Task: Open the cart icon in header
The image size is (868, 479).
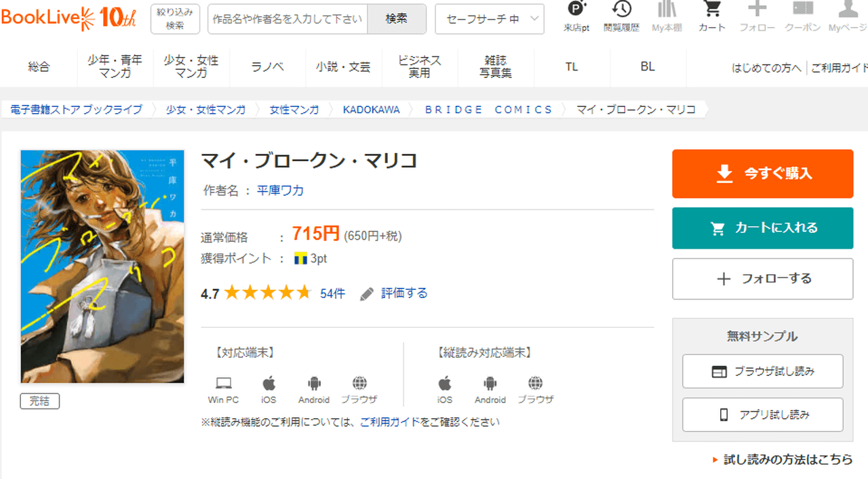Action: tap(712, 10)
